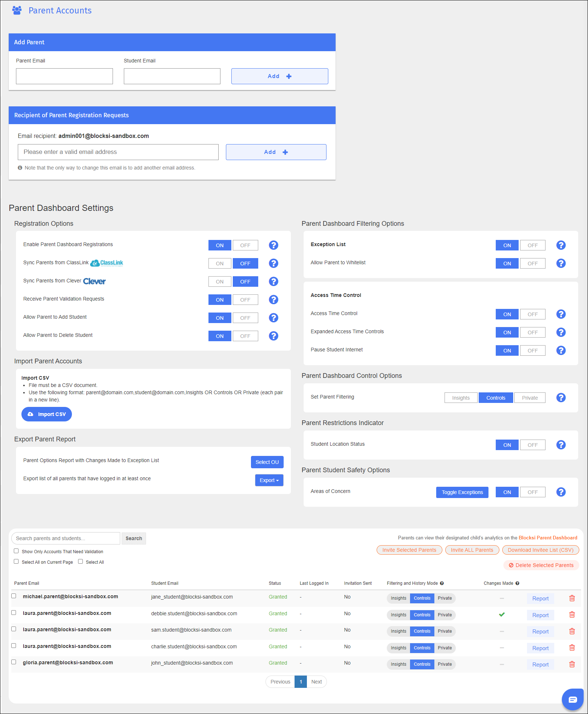588x714 pixels.
Task: Switch michael.parent row to Private mode
Action: (x=445, y=598)
